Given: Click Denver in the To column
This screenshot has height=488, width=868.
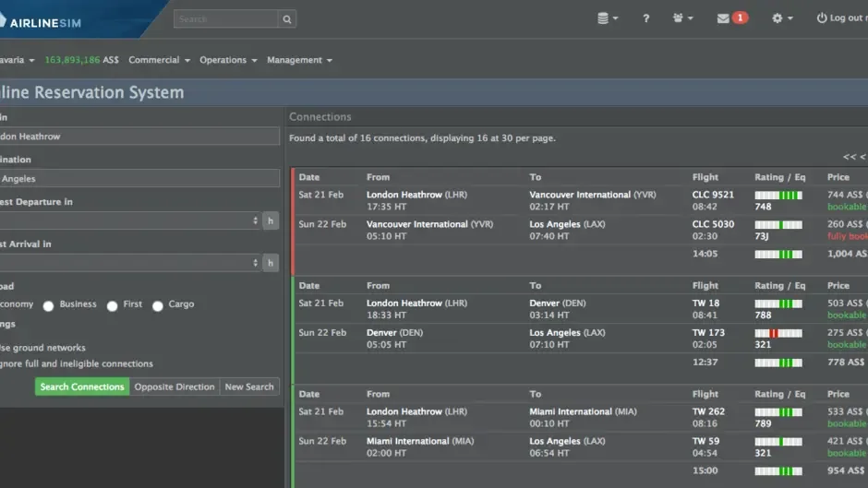Looking at the screenshot, I should coord(544,304).
